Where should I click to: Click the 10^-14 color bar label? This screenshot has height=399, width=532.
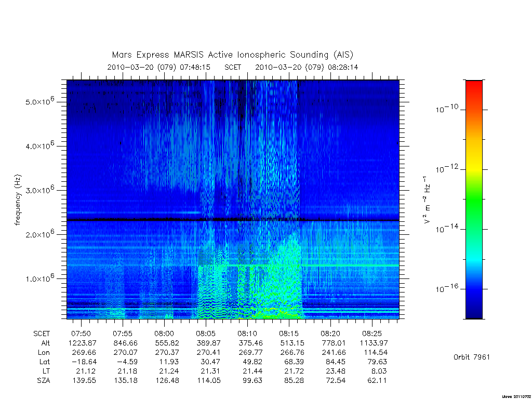pos(447,229)
